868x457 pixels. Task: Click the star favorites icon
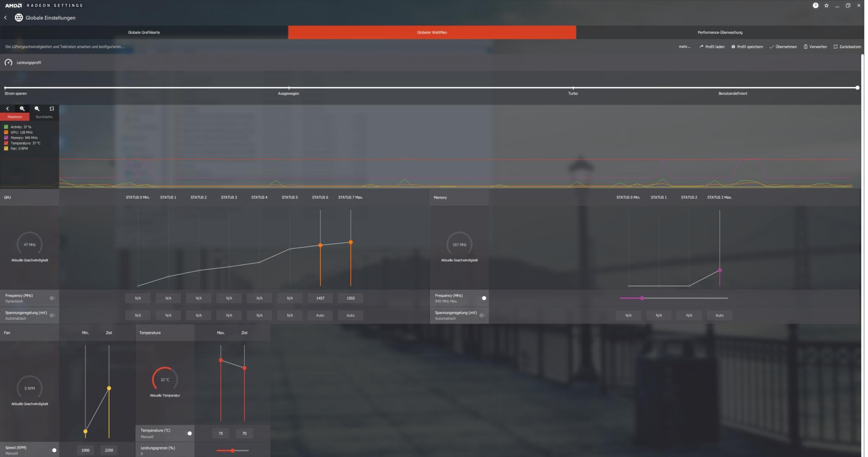click(826, 6)
